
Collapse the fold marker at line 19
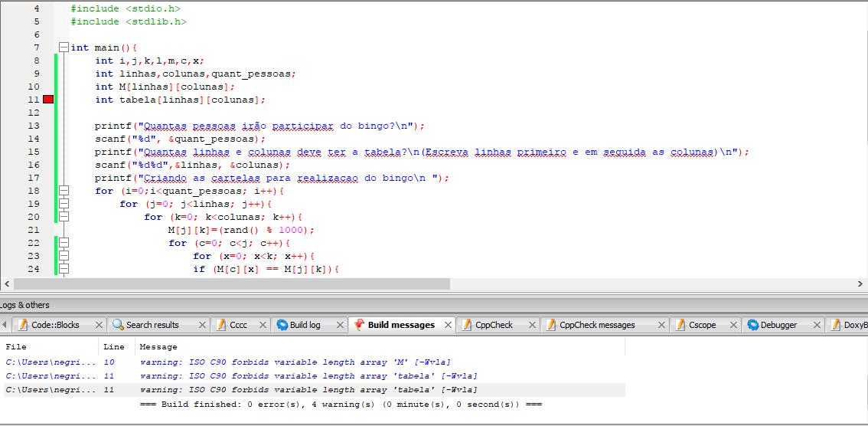64,204
